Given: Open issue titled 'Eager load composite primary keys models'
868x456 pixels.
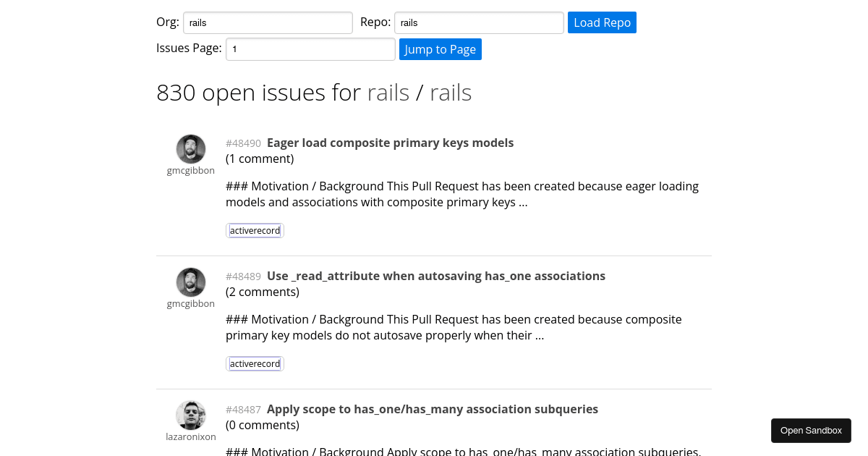Looking at the screenshot, I should [x=390, y=143].
